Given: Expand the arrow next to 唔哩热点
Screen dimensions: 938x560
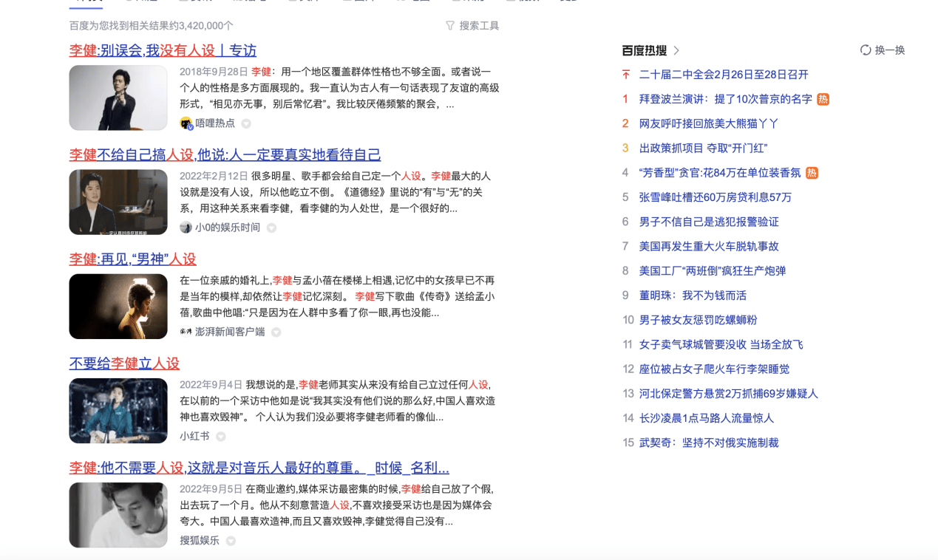Looking at the screenshot, I should pos(246,123).
